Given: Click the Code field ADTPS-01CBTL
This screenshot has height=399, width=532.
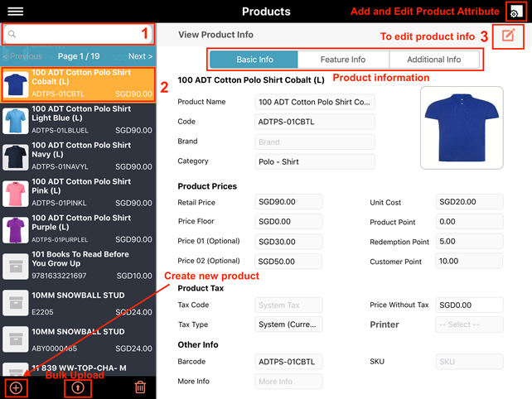Looking at the screenshot, I should [x=315, y=122].
